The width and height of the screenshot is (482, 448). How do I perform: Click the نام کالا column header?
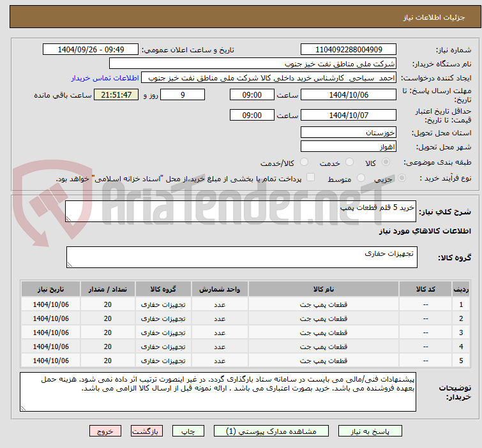point(324,289)
